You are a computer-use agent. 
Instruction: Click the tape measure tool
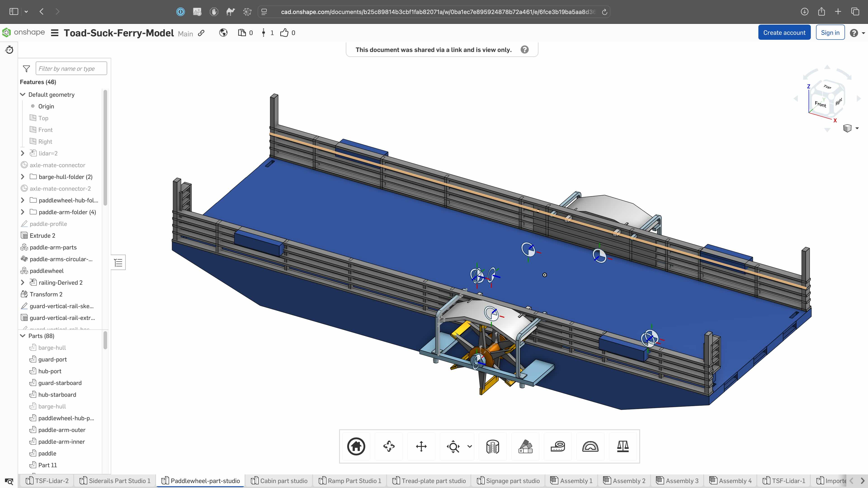coord(558,447)
